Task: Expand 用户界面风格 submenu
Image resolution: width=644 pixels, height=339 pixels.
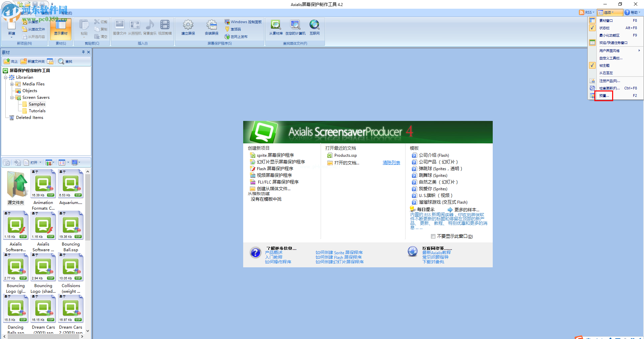Action: [615, 51]
